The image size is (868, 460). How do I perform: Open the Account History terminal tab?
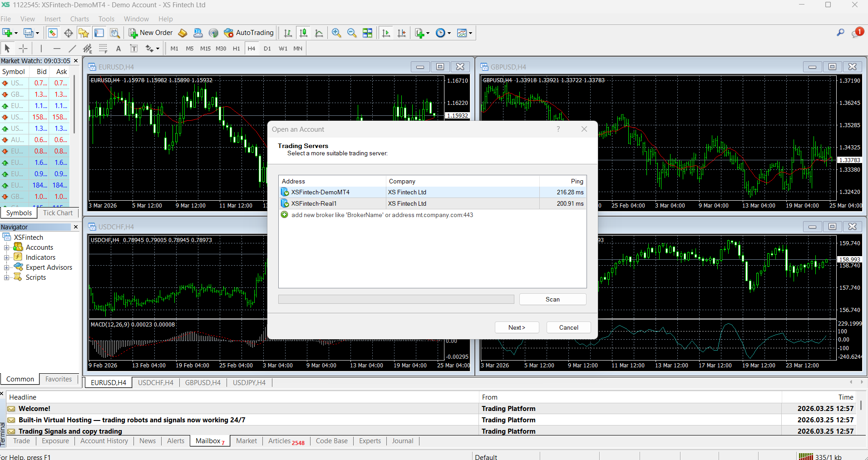(104, 441)
